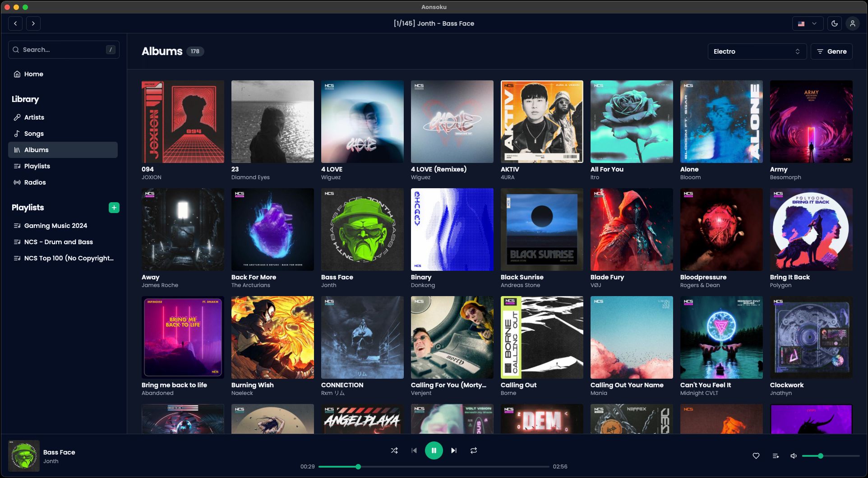Screen dimensions: 868x478
Task: Open the Songs library view
Action: coord(34,134)
